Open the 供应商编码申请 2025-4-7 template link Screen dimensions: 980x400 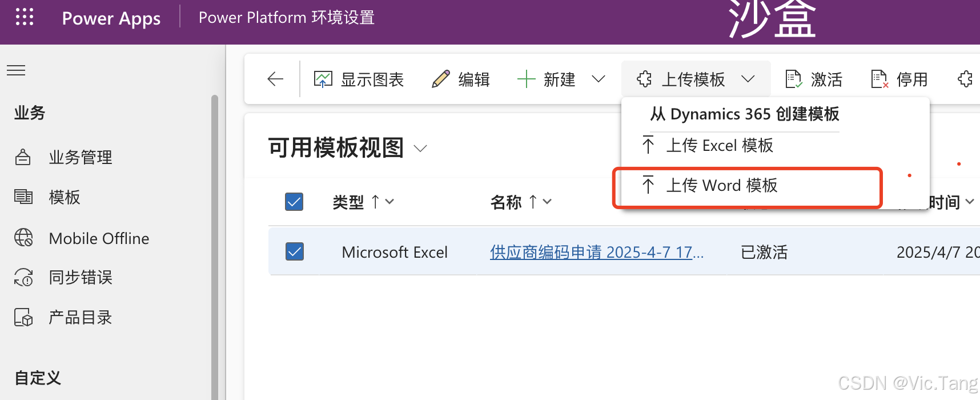click(597, 252)
